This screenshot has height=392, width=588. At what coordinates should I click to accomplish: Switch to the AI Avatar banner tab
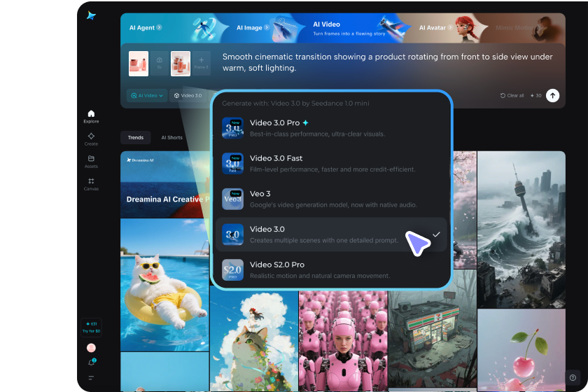(435, 28)
